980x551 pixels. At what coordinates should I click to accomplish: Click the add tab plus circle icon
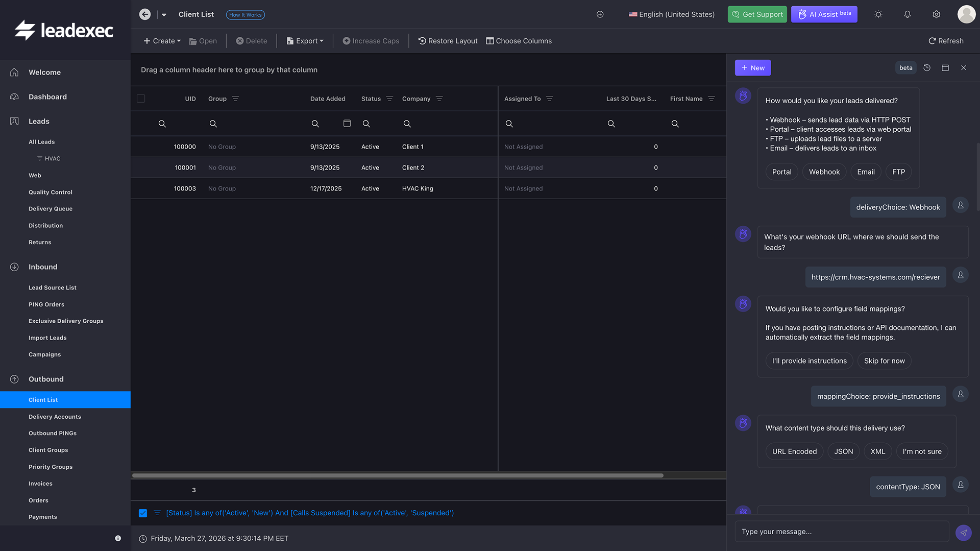pyautogui.click(x=600, y=14)
